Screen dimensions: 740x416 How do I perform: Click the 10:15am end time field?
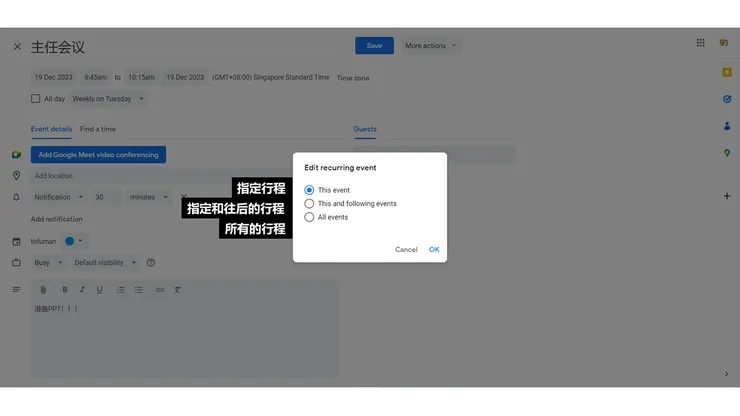tap(142, 77)
